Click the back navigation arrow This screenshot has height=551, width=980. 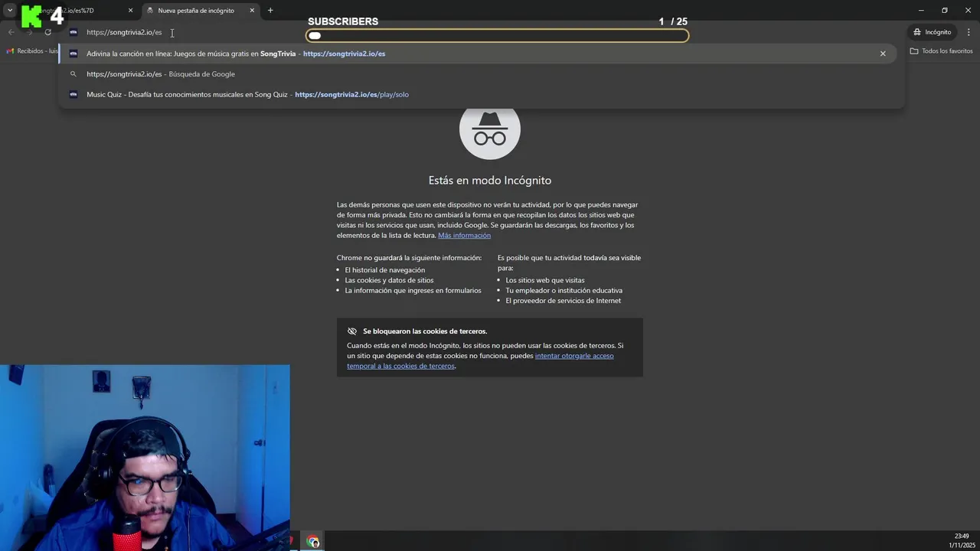pos(11,32)
